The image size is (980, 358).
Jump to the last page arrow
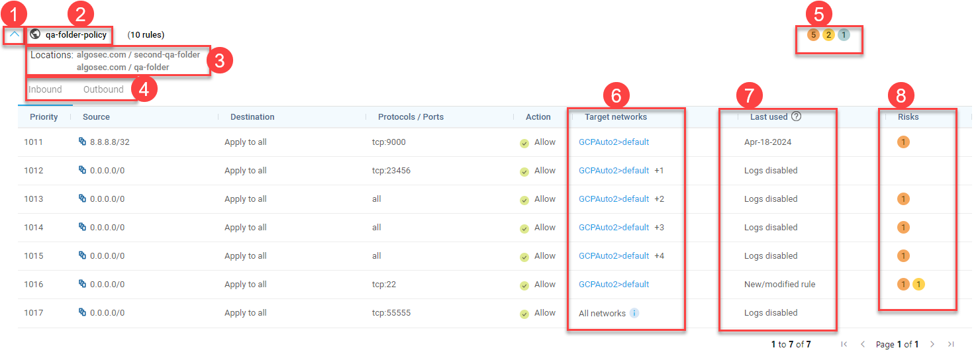tap(951, 344)
